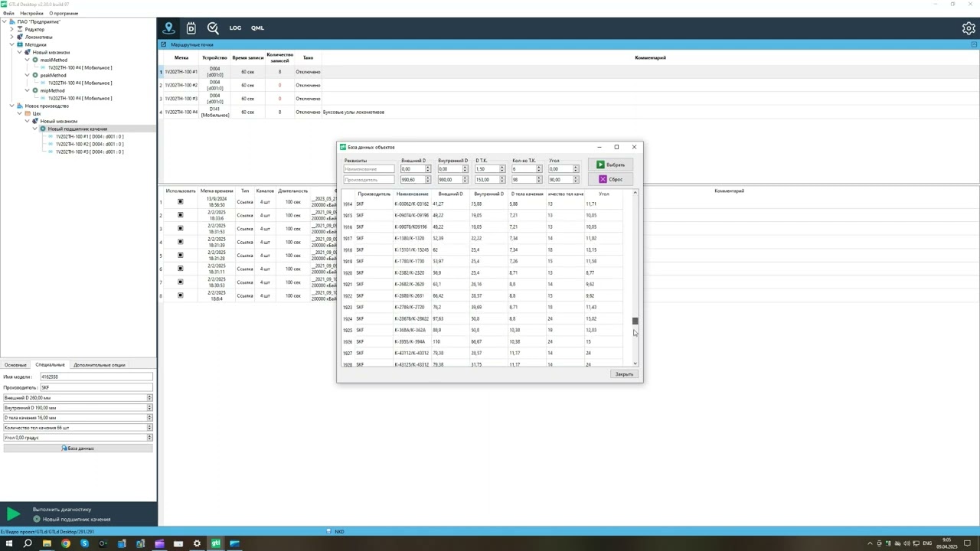
Task: Collapse the maskMethod tree node
Action: point(27,60)
